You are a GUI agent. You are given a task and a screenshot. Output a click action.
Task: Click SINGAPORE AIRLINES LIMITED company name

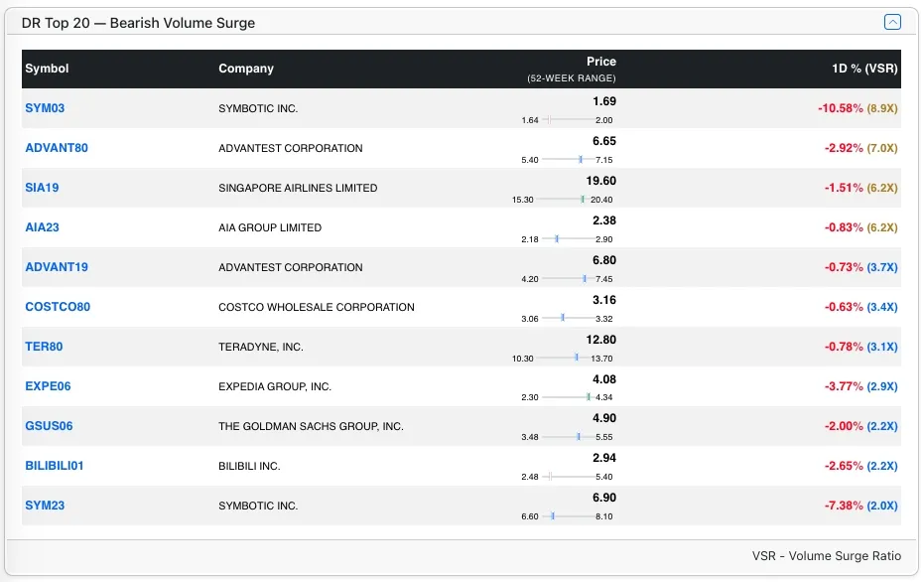(x=298, y=188)
